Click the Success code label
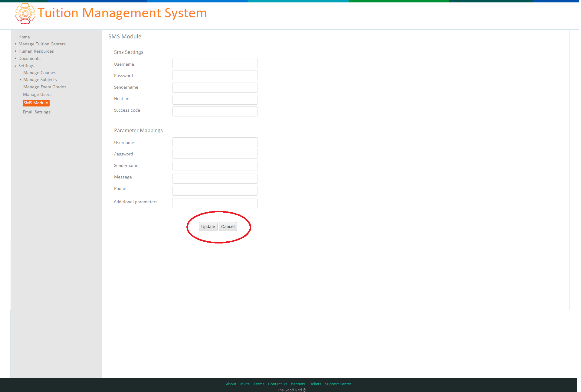 click(127, 110)
